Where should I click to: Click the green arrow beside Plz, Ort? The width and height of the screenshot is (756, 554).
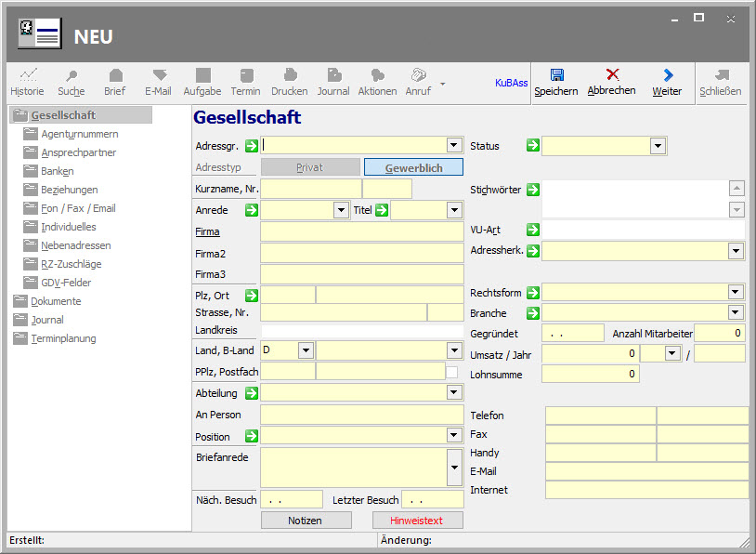coord(251,296)
